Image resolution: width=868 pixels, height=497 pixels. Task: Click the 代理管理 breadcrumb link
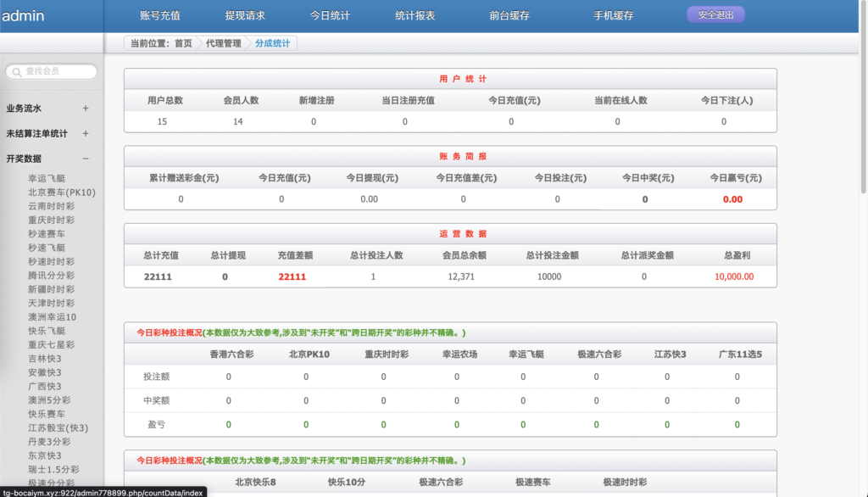tap(223, 43)
